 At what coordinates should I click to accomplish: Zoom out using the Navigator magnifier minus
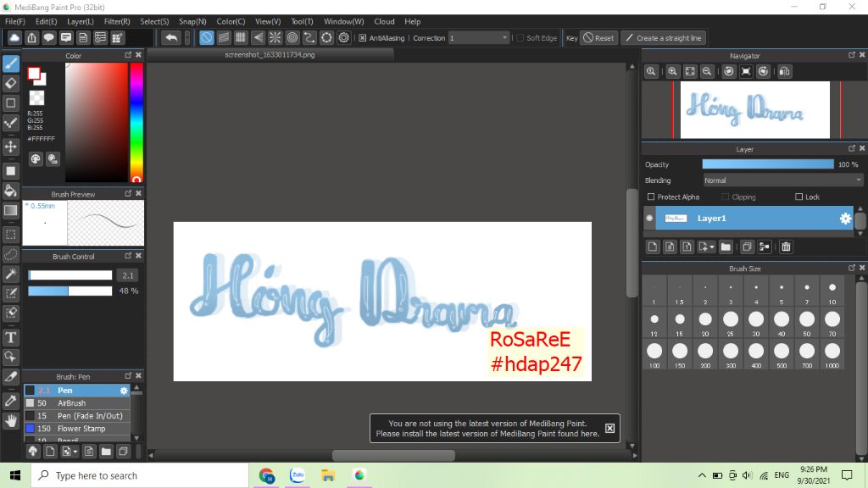coord(707,71)
